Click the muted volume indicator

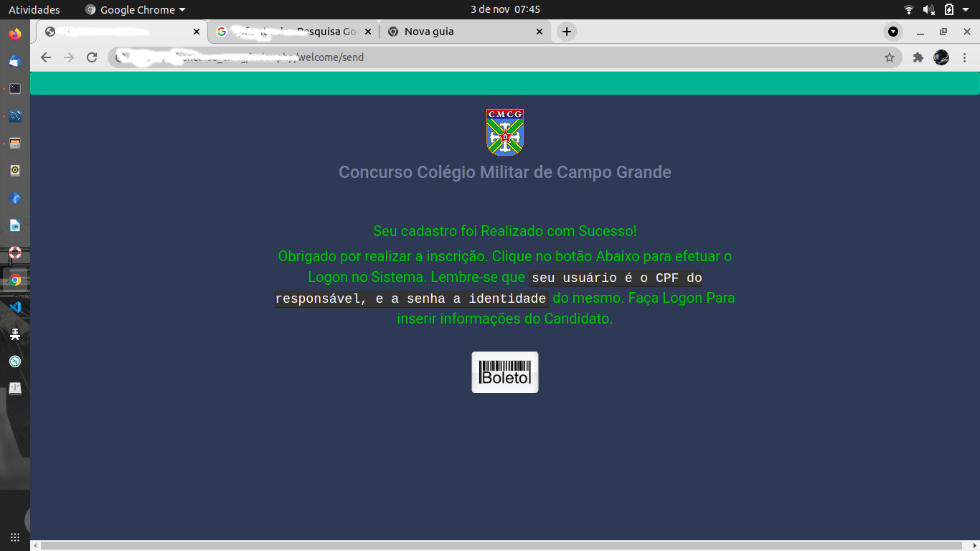(930, 9)
